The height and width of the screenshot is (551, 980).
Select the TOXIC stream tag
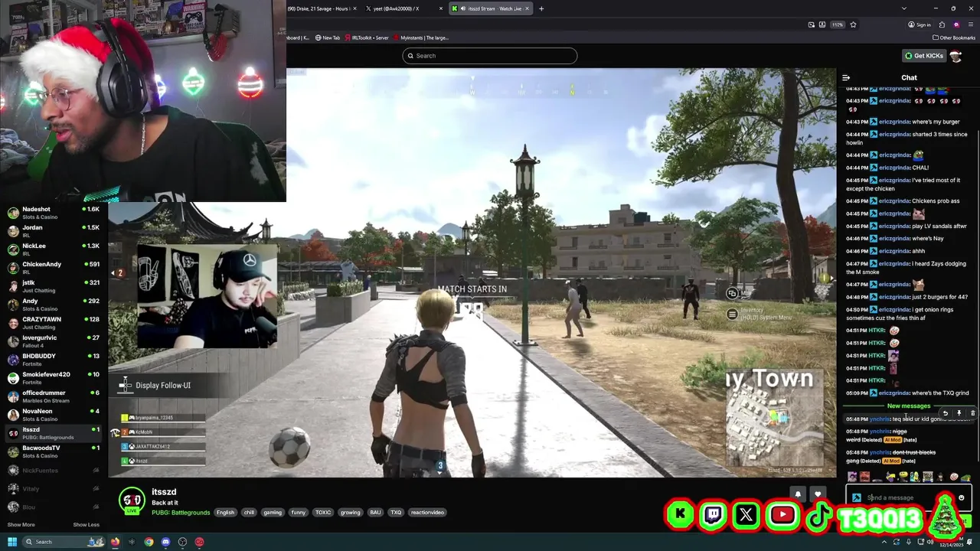coord(323,513)
